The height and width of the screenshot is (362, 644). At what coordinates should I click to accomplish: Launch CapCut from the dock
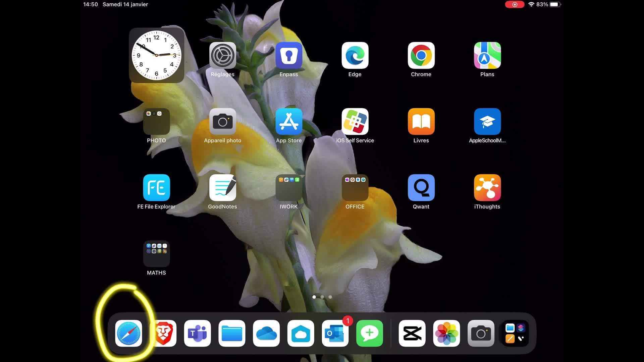click(x=412, y=333)
